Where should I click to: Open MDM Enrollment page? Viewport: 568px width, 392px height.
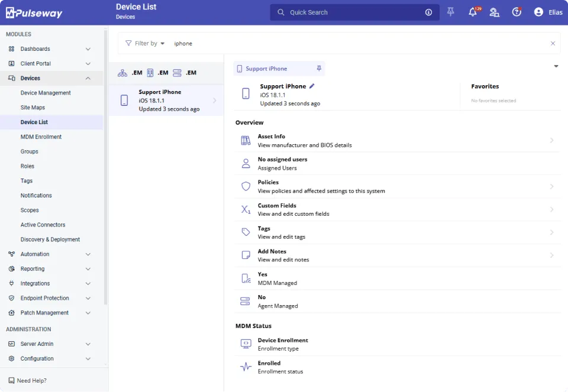click(41, 137)
